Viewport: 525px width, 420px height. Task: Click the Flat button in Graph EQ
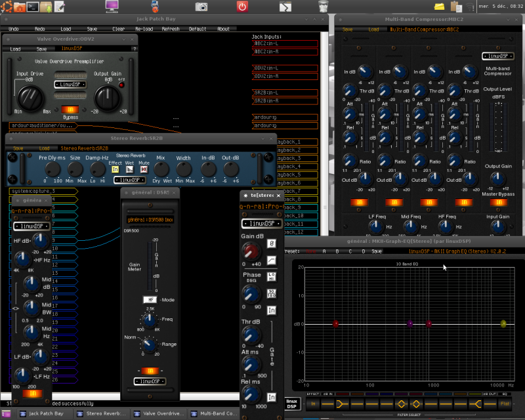click(x=505, y=404)
